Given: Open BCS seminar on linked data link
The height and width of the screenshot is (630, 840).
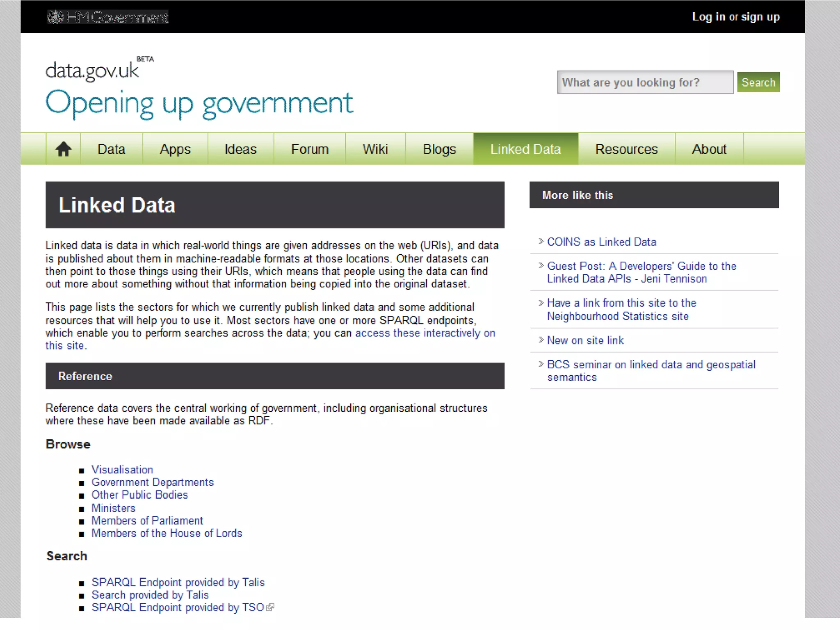Looking at the screenshot, I should (651, 365).
